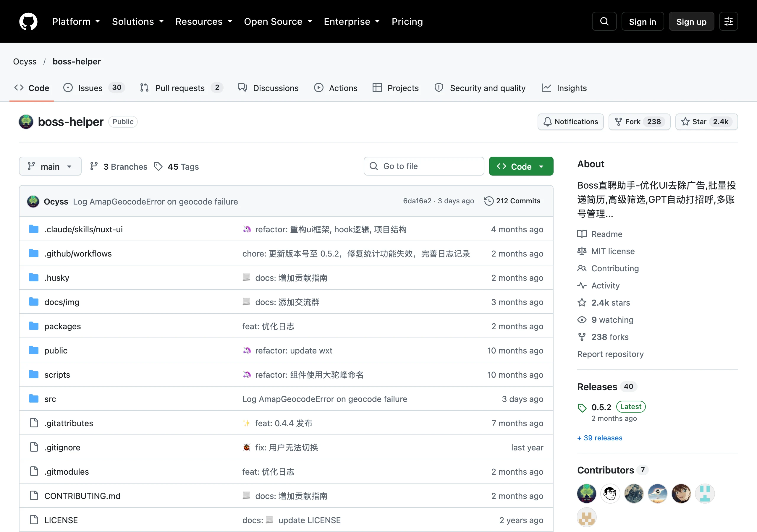This screenshot has width=757, height=532.
Task: Open the Notifications bell button
Action: (x=571, y=122)
